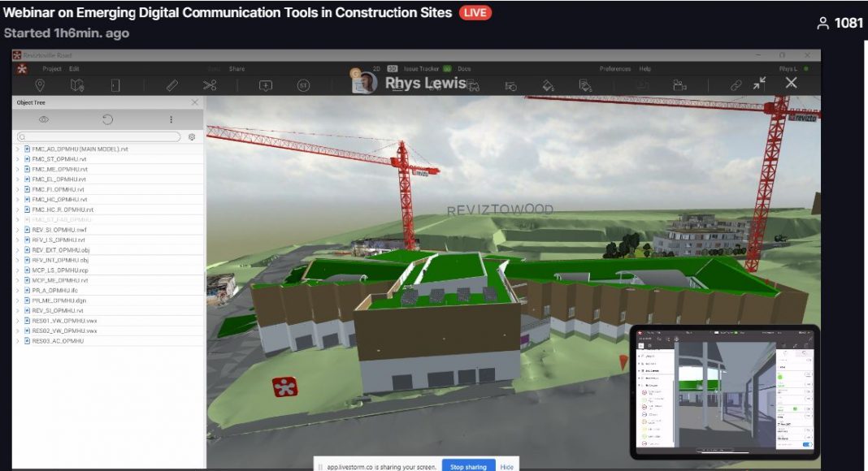This screenshot has height=471, width=868.
Task: Expand the RES01_VW_OPMHU.vwx tree node
Action: (18, 321)
